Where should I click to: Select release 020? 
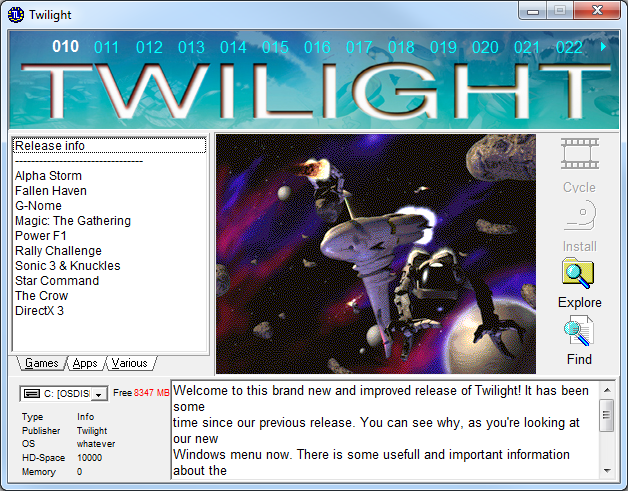(485, 48)
